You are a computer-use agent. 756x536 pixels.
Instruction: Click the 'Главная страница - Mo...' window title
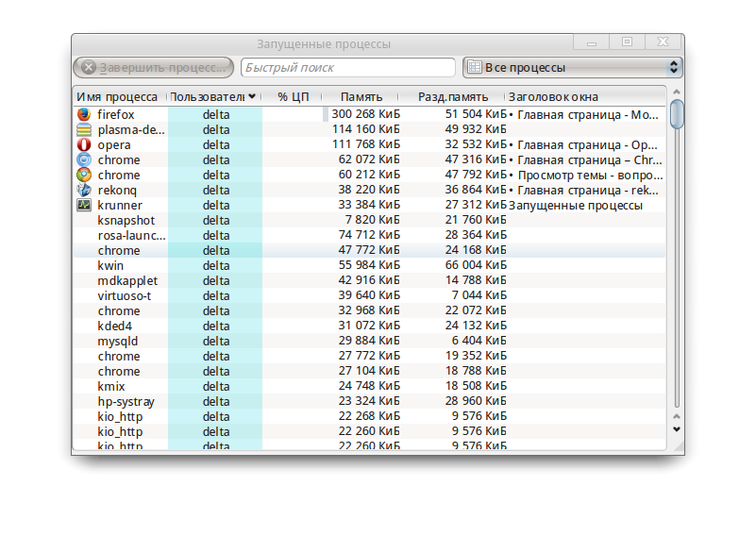[588, 115]
